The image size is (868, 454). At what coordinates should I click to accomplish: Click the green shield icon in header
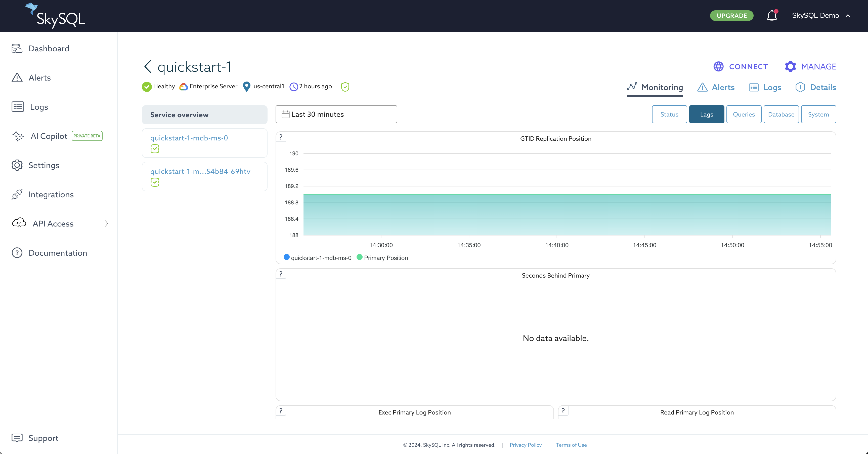pyautogui.click(x=345, y=87)
